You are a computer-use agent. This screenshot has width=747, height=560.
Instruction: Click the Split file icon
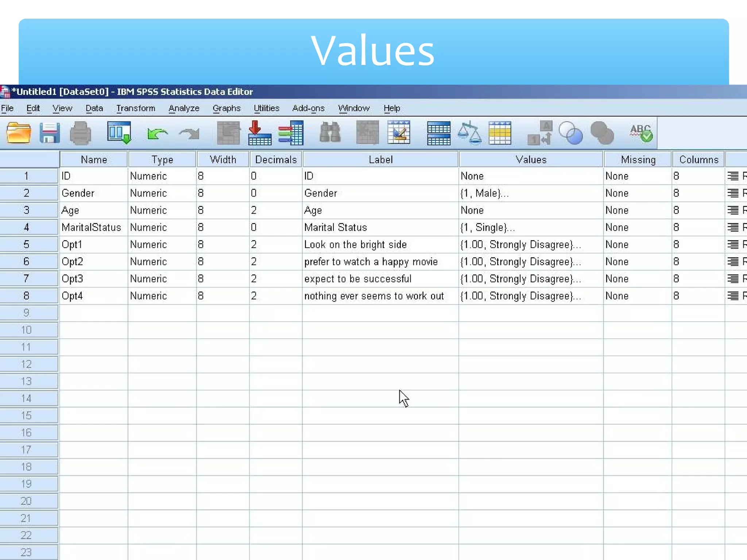pyautogui.click(x=439, y=134)
